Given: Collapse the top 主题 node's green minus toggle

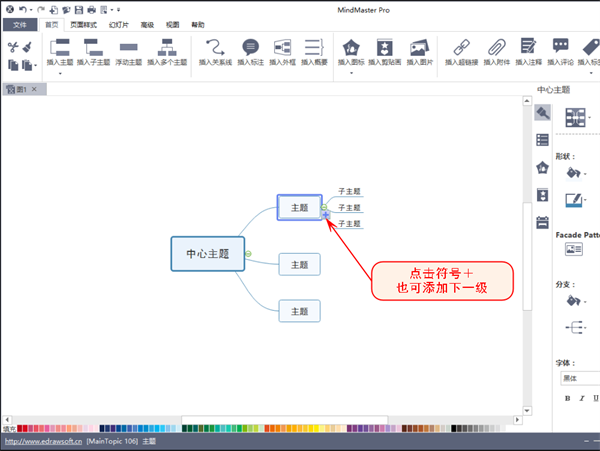Looking at the screenshot, I should tap(324, 208).
